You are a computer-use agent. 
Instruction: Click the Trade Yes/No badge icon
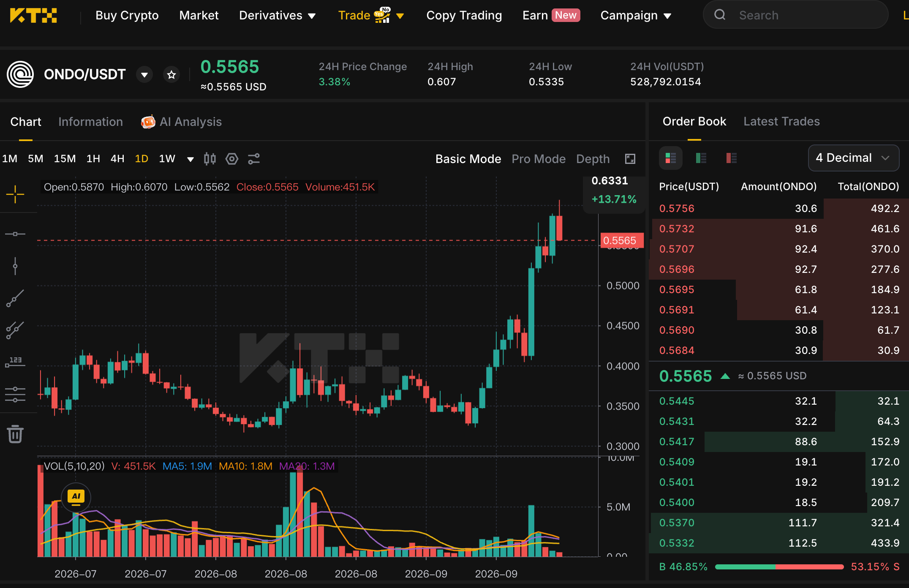(x=383, y=15)
